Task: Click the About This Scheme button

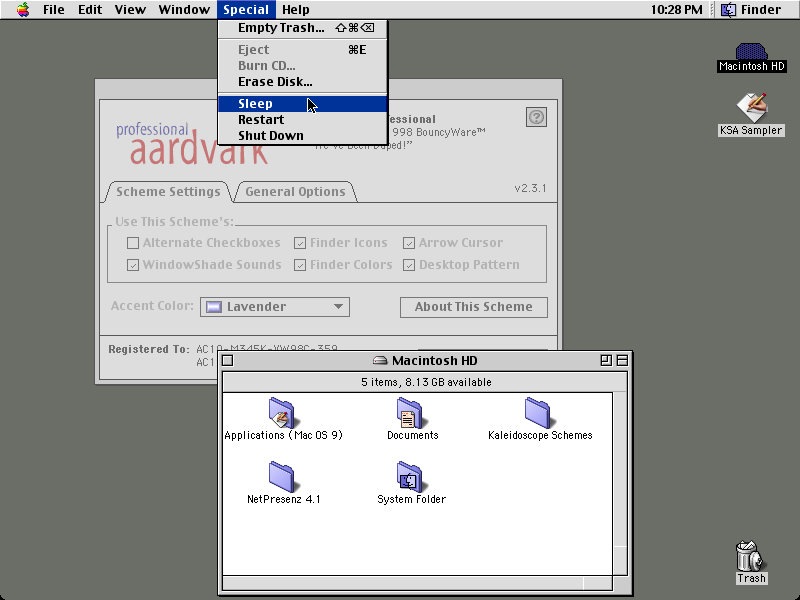Action: click(473, 307)
